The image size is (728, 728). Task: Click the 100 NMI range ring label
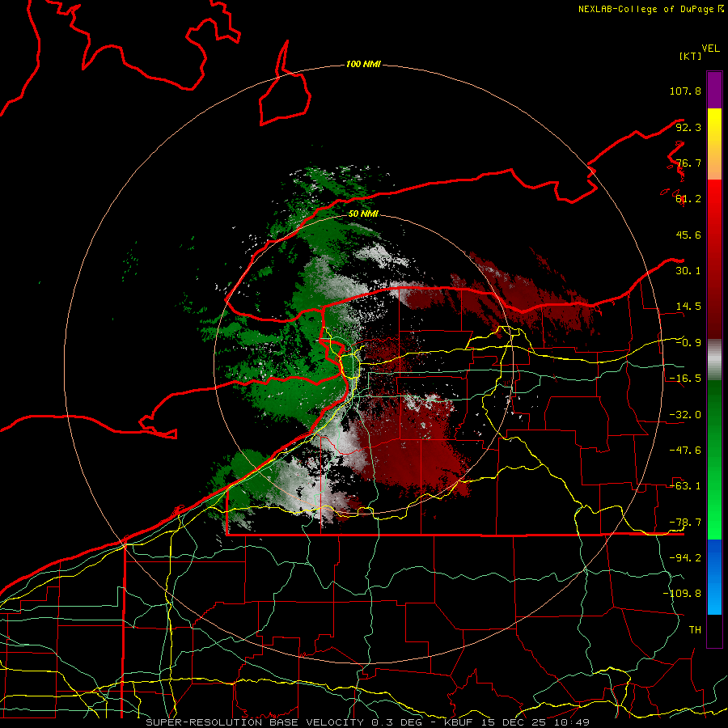[x=363, y=64]
